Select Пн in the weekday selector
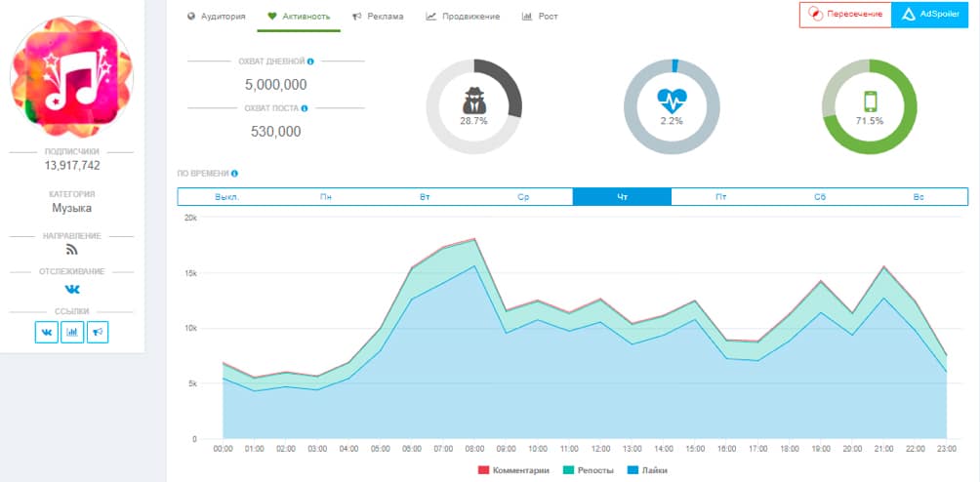 coord(325,197)
